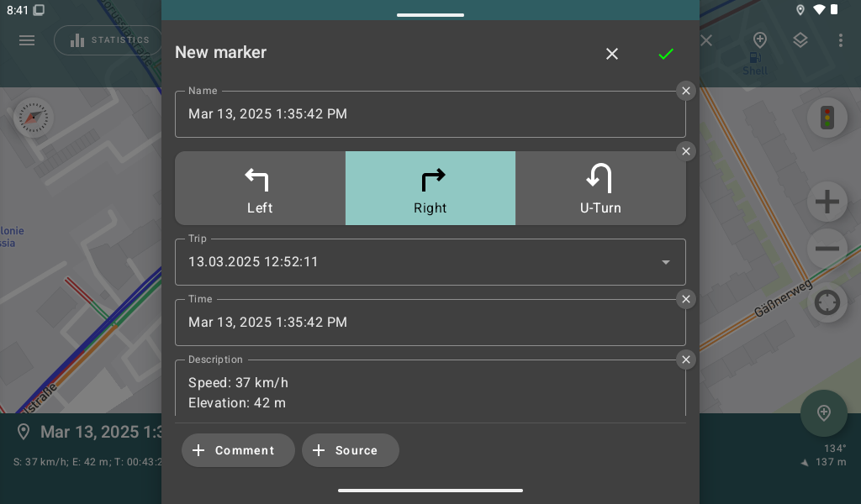861x504 pixels.
Task: Select the Left turn marker type
Action: pyautogui.click(x=259, y=188)
